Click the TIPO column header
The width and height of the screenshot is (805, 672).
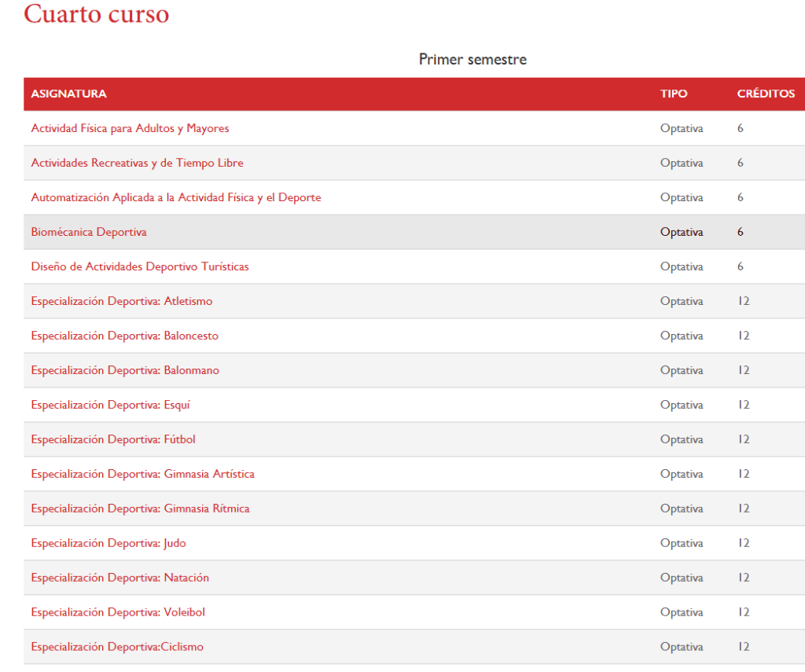(674, 94)
